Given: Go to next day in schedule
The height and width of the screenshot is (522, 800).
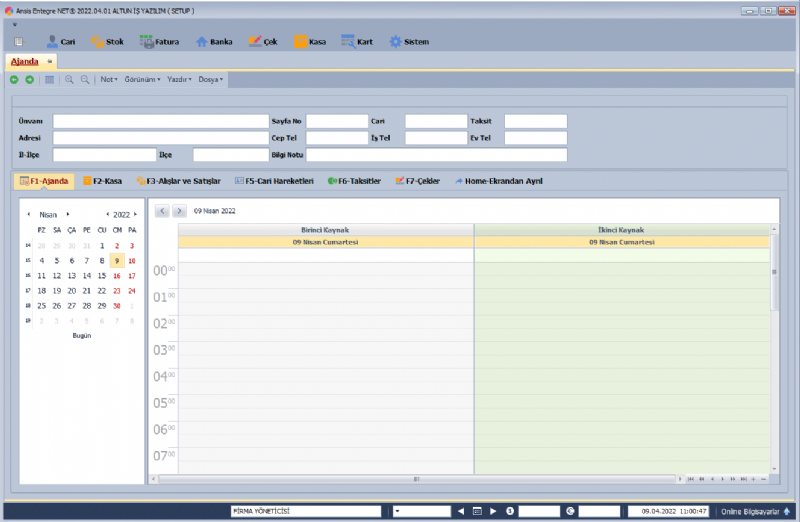Looking at the screenshot, I should tap(179, 211).
